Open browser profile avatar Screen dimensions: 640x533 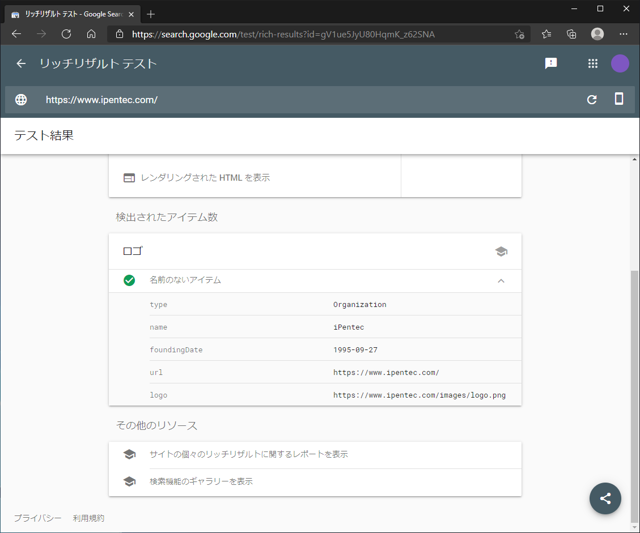(597, 34)
